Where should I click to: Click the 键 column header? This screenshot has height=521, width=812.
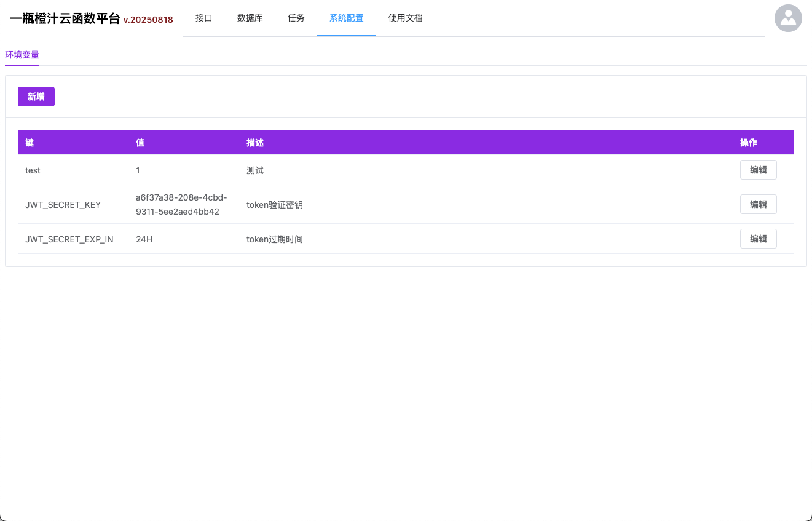[30, 143]
